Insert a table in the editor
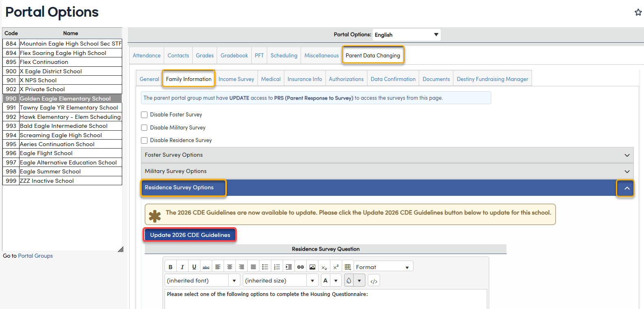 point(348,267)
